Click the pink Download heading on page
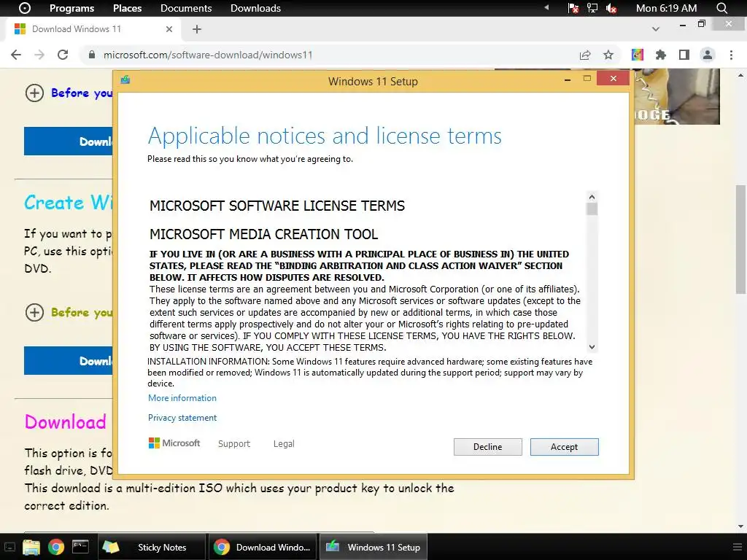This screenshot has height=560, width=747. pos(65,422)
